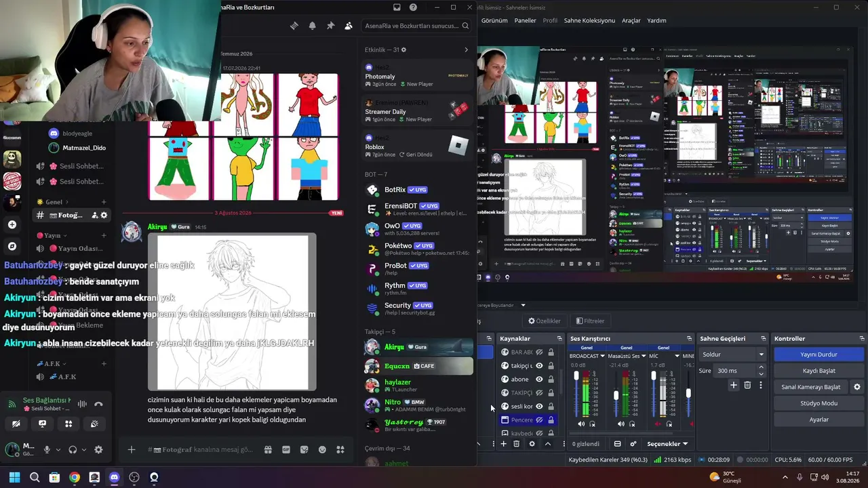Open the apps launcher in Discord message bar

point(340,449)
